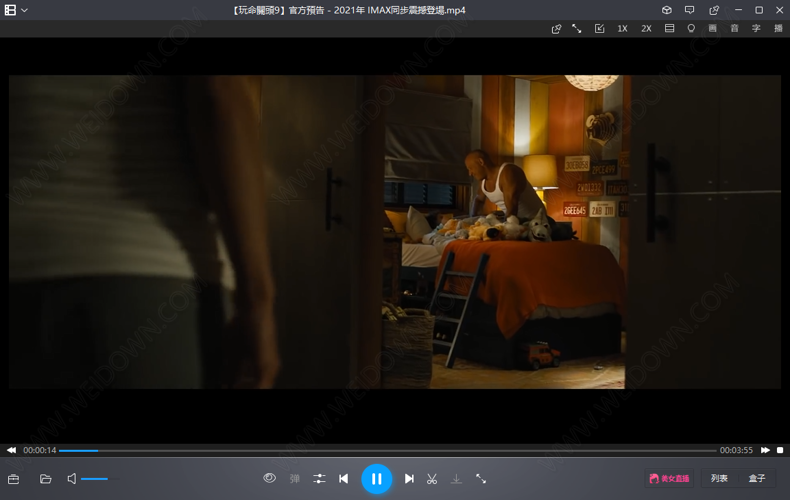The height and width of the screenshot is (500, 790).
Task: Click total duration 00:03:55
Action: coord(736,450)
